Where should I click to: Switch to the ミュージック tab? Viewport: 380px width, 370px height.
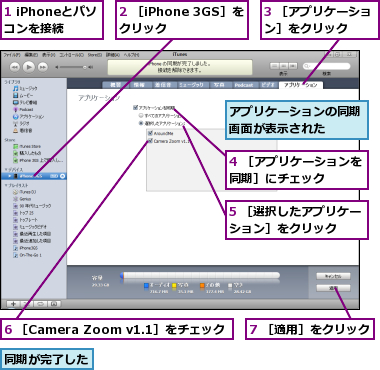coord(192,85)
